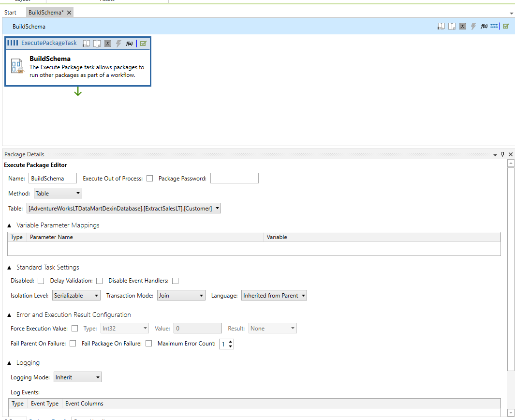The height and width of the screenshot is (420, 515).
Task: Click green checkmark icon in package header
Action: pyautogui.click(x=506, y=26)
